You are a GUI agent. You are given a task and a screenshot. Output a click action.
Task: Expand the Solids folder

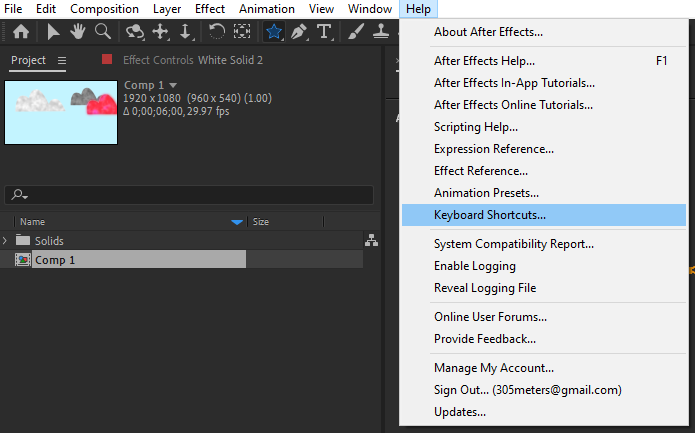pyautogui.click(x=6, y=241)
